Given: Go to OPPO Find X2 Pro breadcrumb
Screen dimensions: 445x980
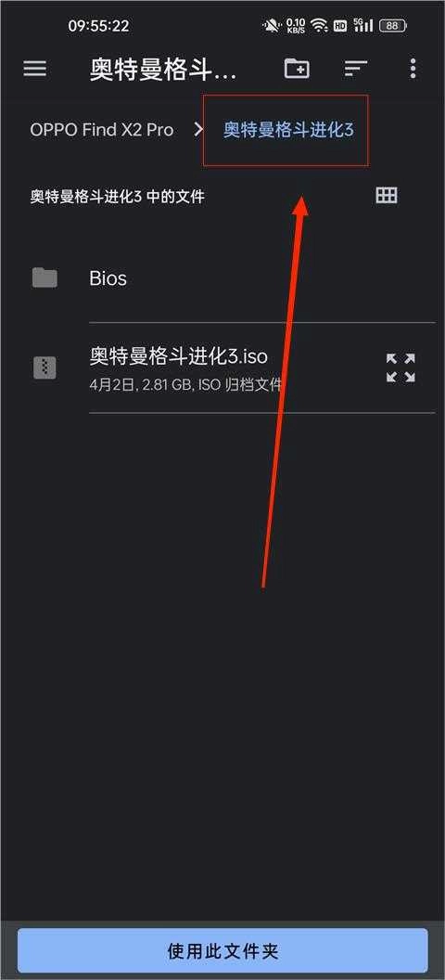Looking at the screenshot, I should point(102,130).
